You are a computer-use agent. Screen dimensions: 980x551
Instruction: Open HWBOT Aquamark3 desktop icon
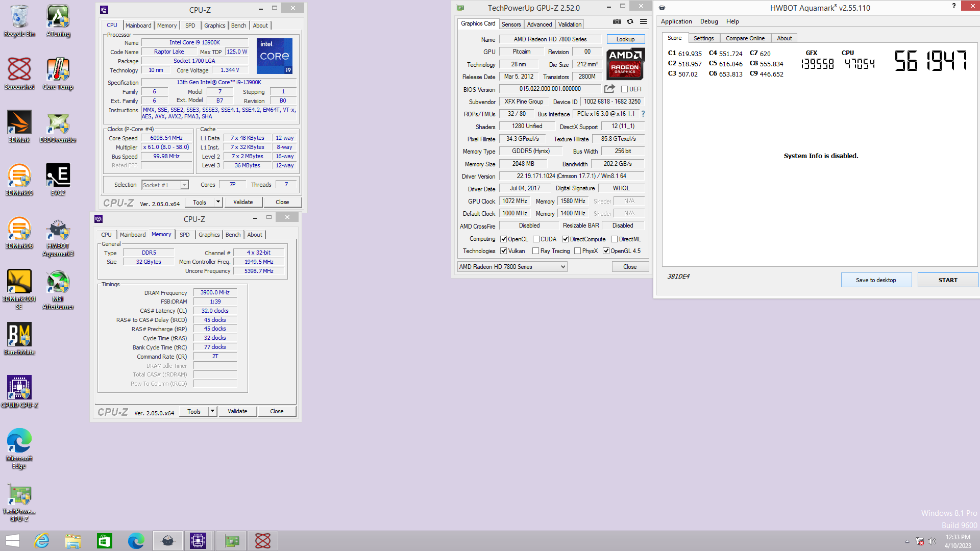coord(58,237)
